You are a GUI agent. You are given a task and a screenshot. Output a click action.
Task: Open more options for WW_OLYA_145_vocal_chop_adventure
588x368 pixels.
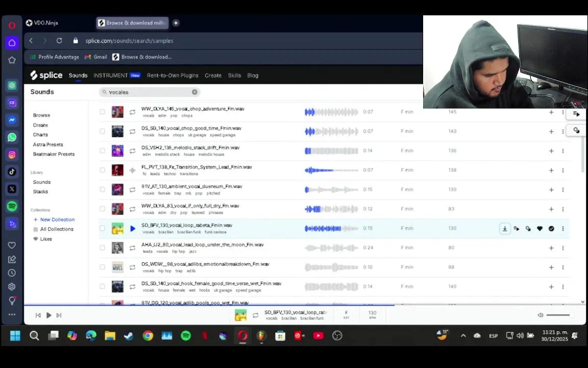[x=563, y=112]
